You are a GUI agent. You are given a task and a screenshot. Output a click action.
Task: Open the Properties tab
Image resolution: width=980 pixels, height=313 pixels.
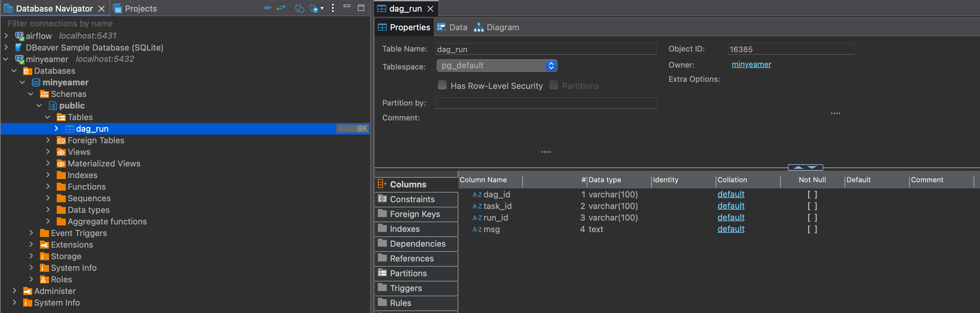click(404, 27)
